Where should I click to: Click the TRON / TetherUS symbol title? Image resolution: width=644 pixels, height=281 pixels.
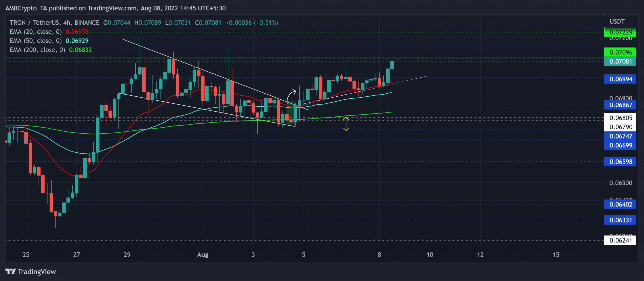point(35,23)
